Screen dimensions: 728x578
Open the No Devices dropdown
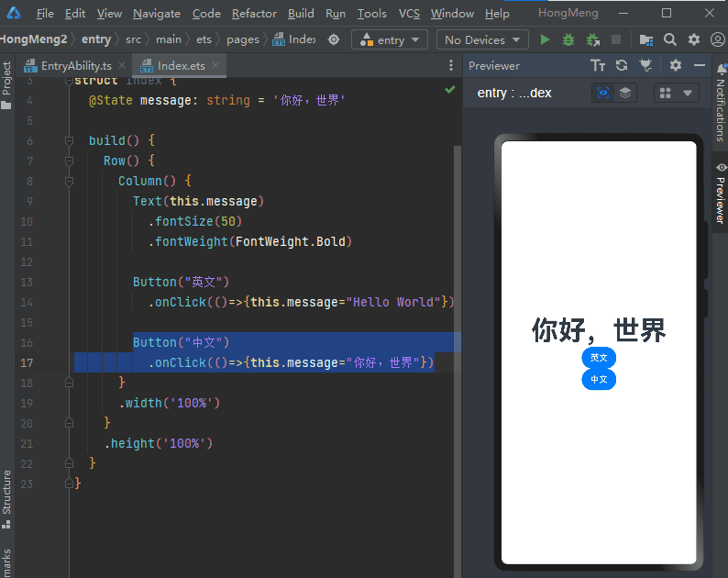coord(481,39)
